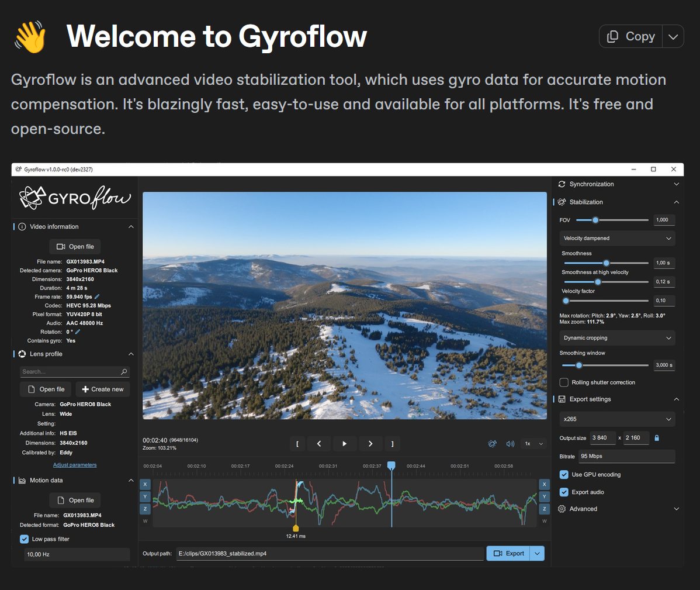The image size is (700, 590).
Task: Click the Output path field
Action: pos(330,553)
